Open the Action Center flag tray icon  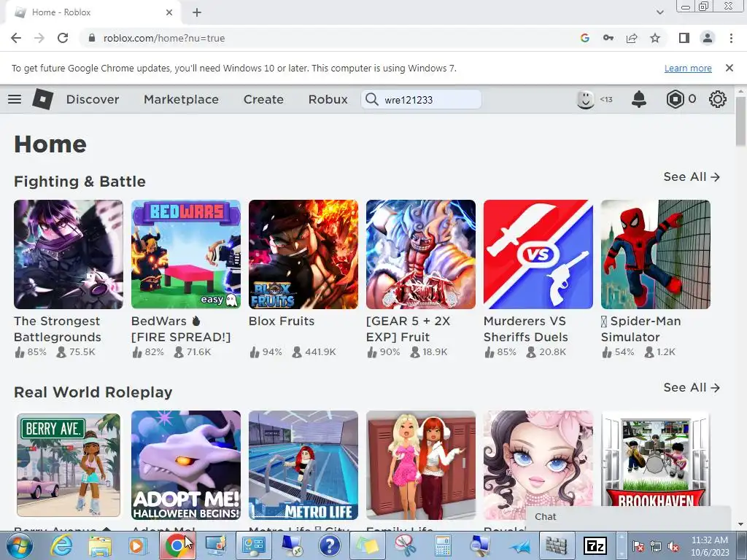[x=638, y=547]
